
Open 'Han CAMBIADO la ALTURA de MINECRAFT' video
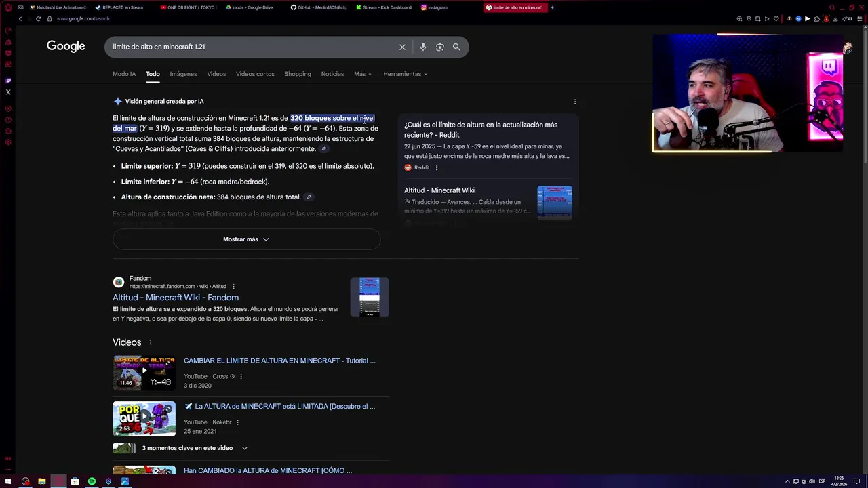click(268, 470)
